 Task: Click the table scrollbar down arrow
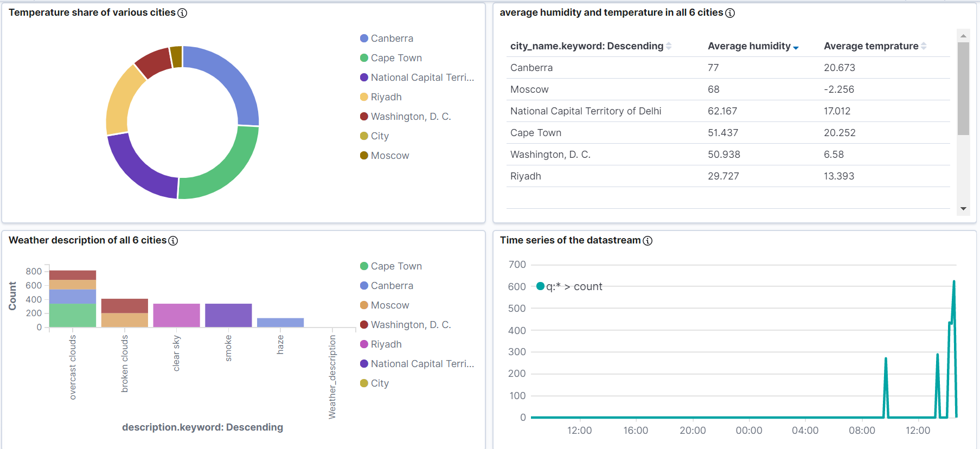963,209
